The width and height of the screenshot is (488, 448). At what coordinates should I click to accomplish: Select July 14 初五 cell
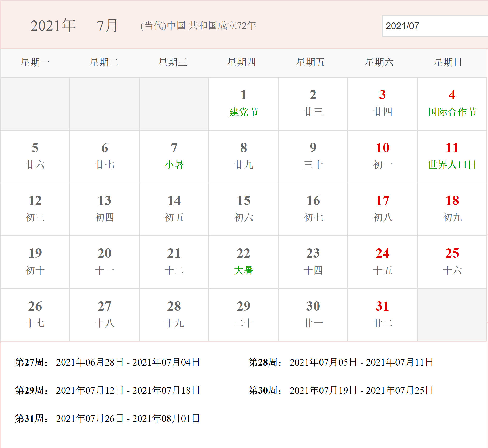click(x=174, y=209)
